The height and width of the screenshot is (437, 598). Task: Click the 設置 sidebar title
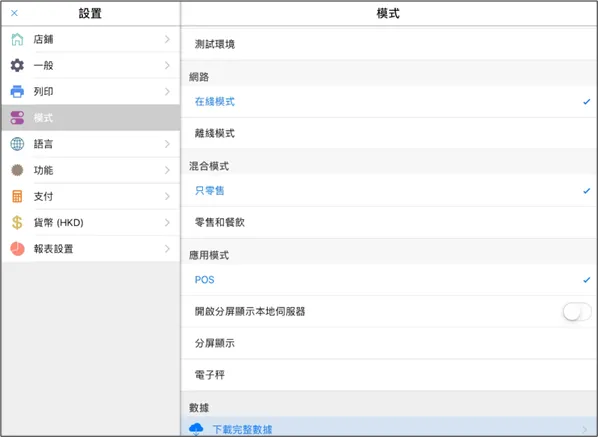pos(90,14)
